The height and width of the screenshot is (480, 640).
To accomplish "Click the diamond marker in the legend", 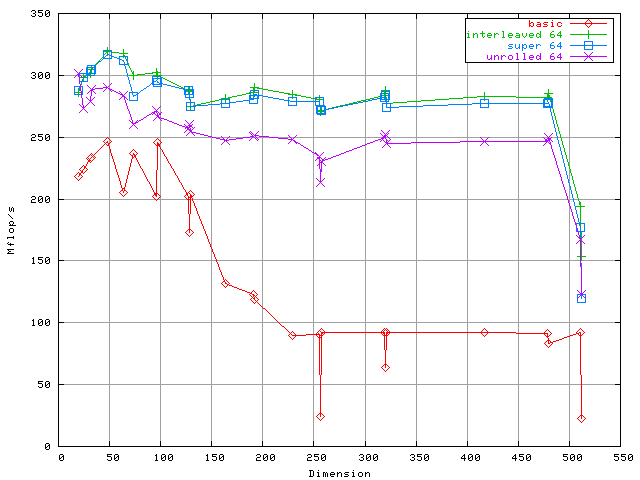I will pos(590,23).
